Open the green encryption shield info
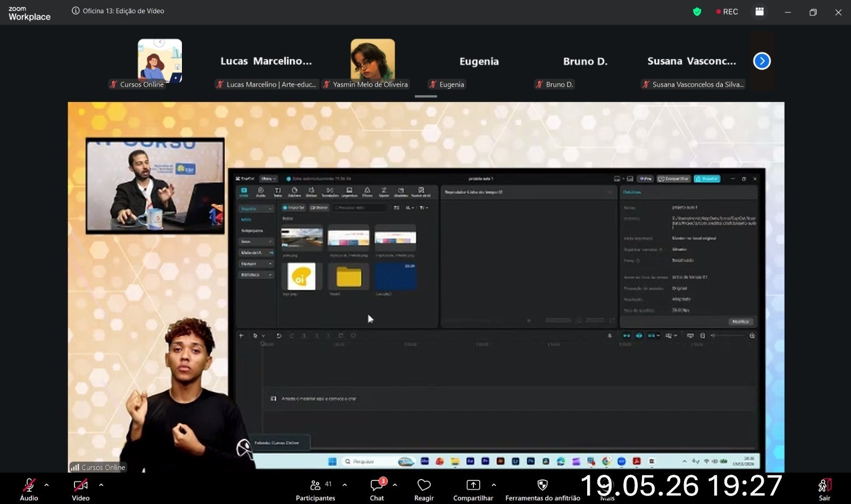 697,12
